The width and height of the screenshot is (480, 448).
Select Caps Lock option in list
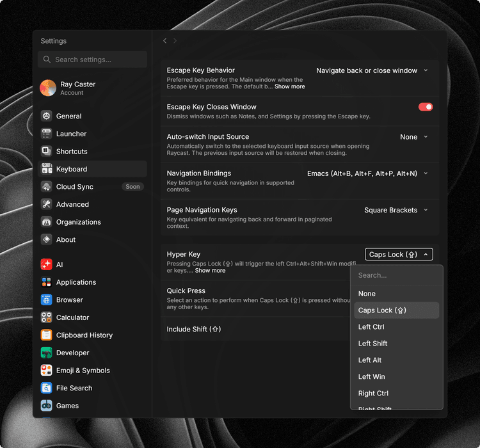pos(396,310)
